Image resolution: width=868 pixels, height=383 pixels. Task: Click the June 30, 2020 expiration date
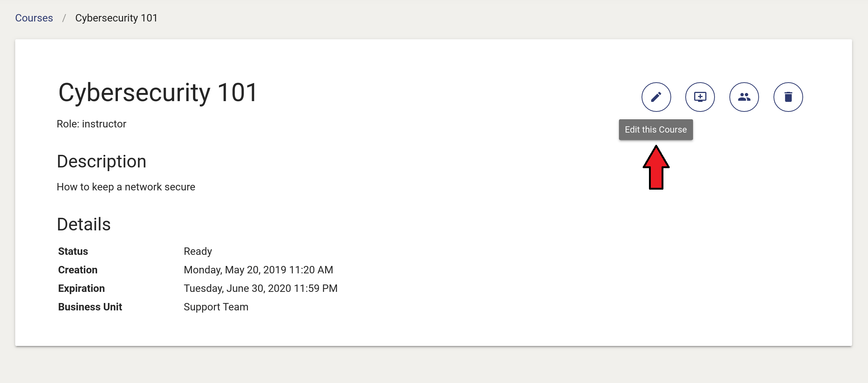point(261,289)
